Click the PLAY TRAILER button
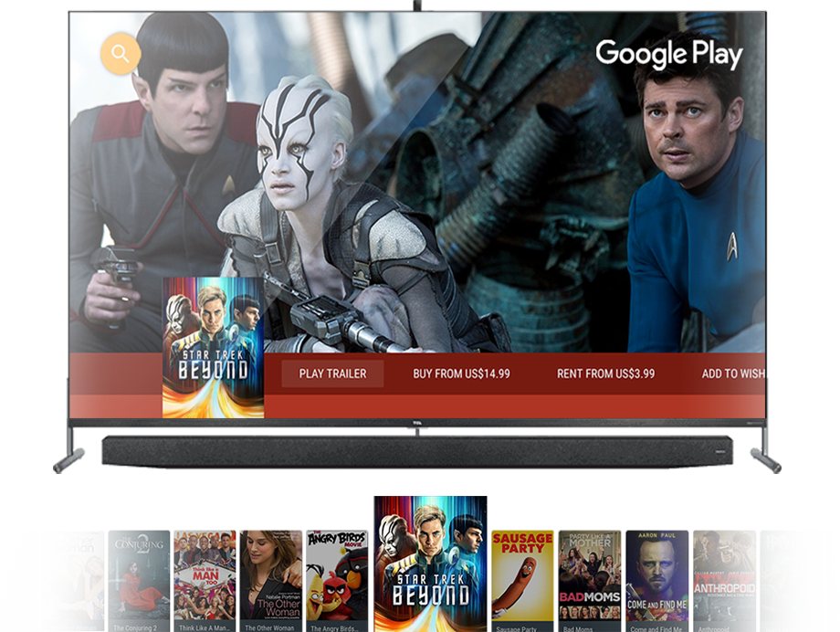 point(332,374)
